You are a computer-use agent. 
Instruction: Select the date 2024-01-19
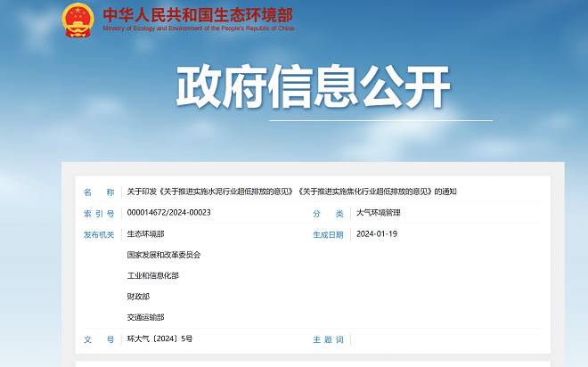pos(376,234)
